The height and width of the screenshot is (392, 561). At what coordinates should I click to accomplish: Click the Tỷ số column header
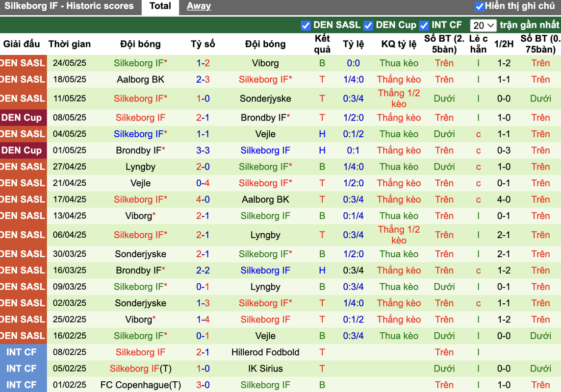[203, 44]
